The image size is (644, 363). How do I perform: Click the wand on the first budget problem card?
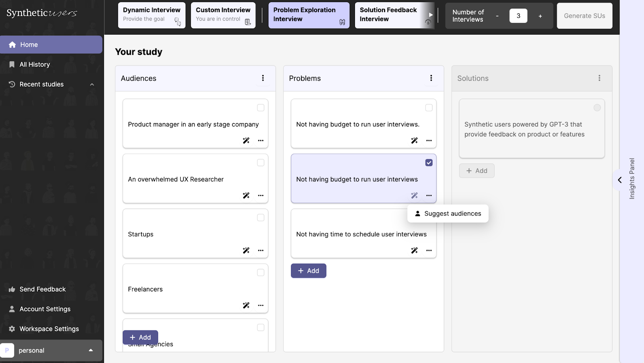coord(414,140)
